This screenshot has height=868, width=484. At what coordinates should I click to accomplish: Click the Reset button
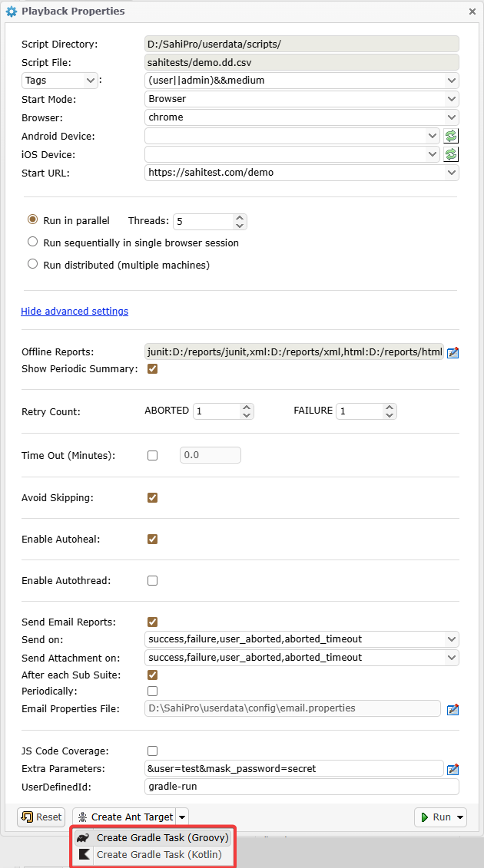(41, 817)
